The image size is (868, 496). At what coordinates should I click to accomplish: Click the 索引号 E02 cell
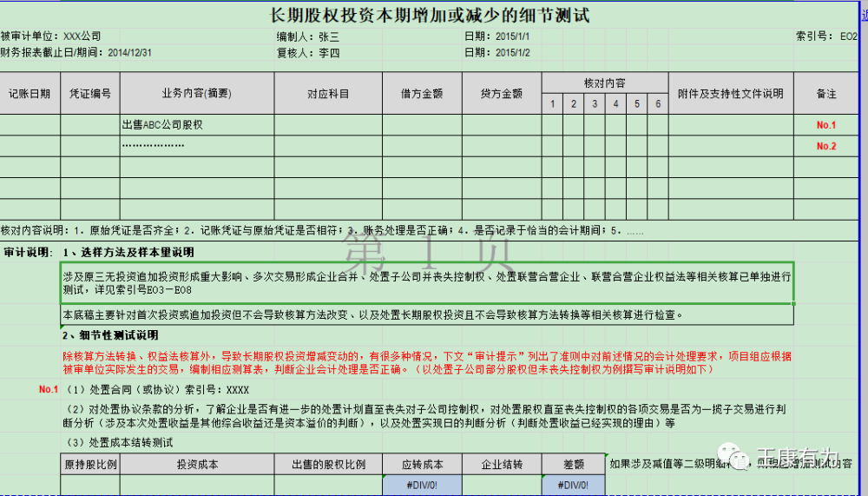pos(826,36)
